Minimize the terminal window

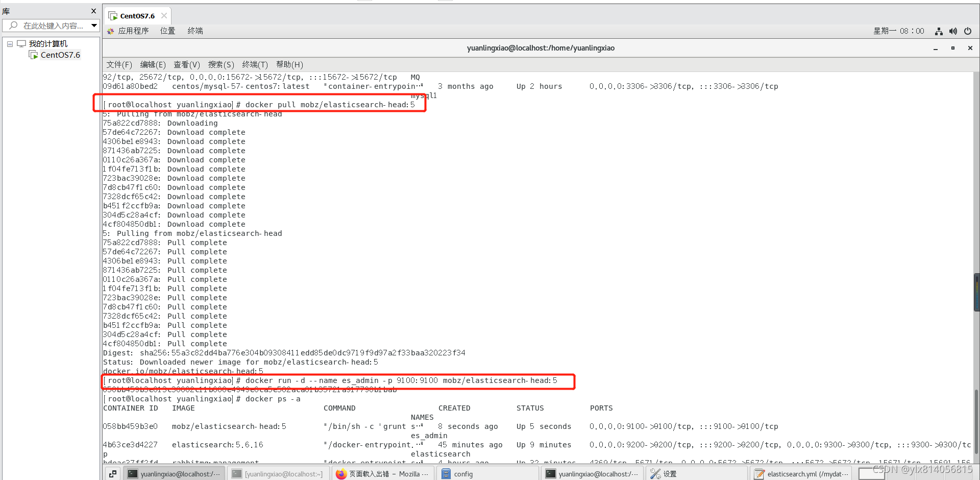(936, 49)
